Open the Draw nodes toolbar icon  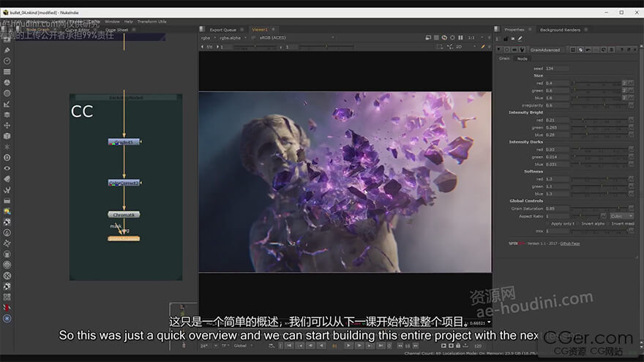pos(7,50)
